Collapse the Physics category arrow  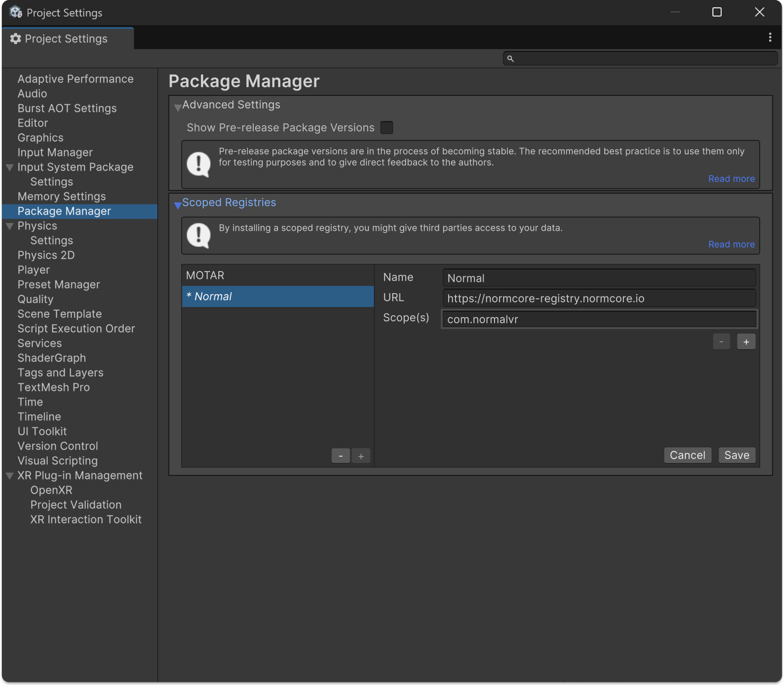pos(10,226)
